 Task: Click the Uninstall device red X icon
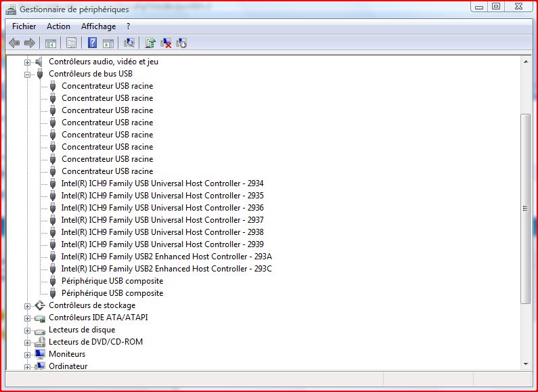[x=166, y=43]
